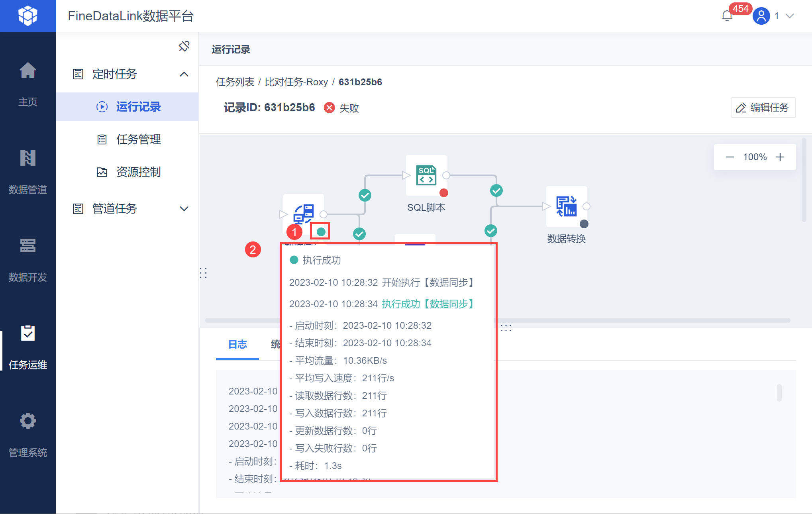Open the user avatar icon
The height and width of the screenshot is (514, 812).
(761, 16)
